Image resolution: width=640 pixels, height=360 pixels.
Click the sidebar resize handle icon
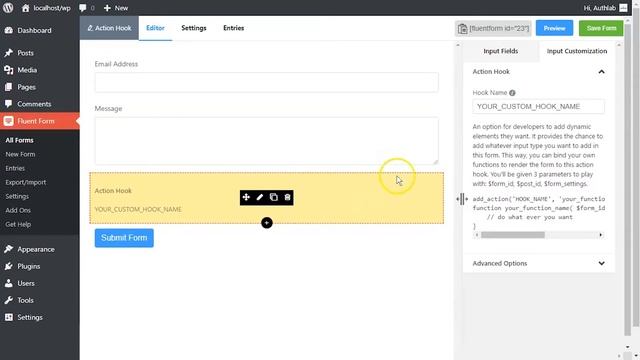[462, 199]
